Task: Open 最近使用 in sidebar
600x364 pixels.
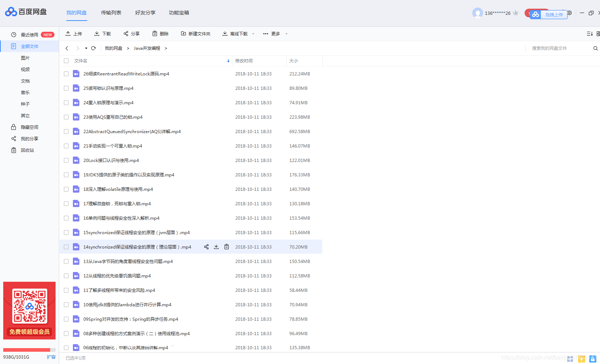Action: coord(29,35)
